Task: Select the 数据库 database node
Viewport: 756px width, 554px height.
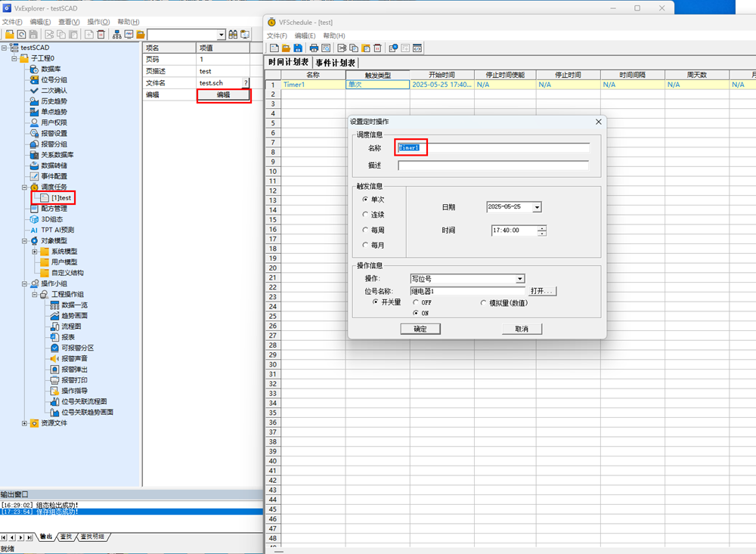Action: (x=51, y=69)
